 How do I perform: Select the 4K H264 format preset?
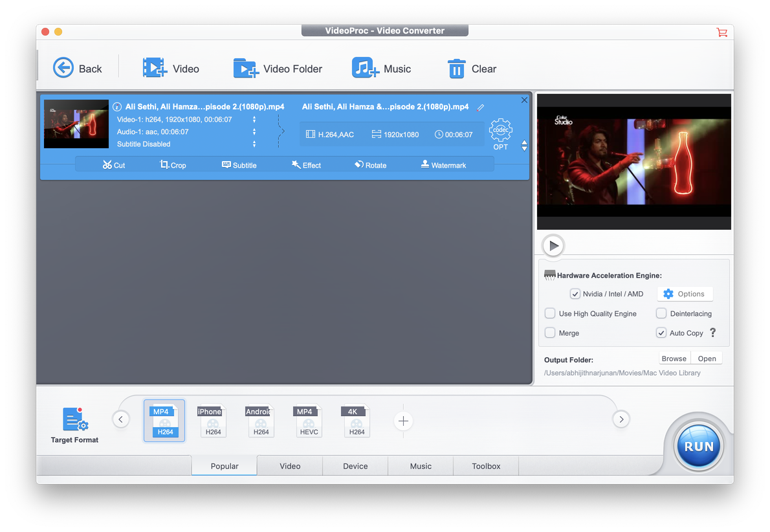pyautogui.click(x=356, y=421)
